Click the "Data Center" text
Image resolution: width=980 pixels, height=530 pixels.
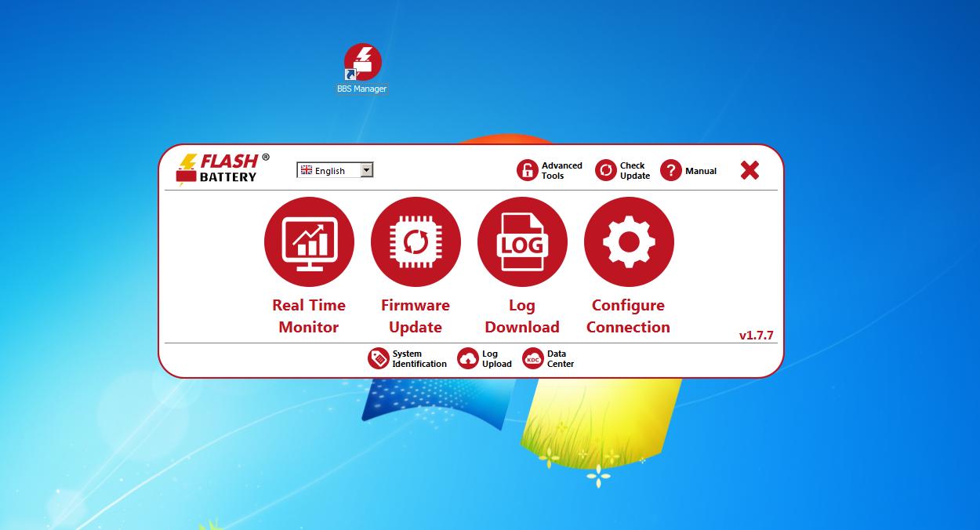561,359
